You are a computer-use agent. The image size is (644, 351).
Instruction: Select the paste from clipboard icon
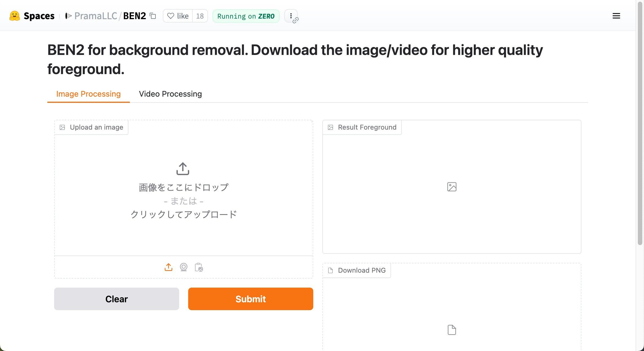[x=199, y=267]
